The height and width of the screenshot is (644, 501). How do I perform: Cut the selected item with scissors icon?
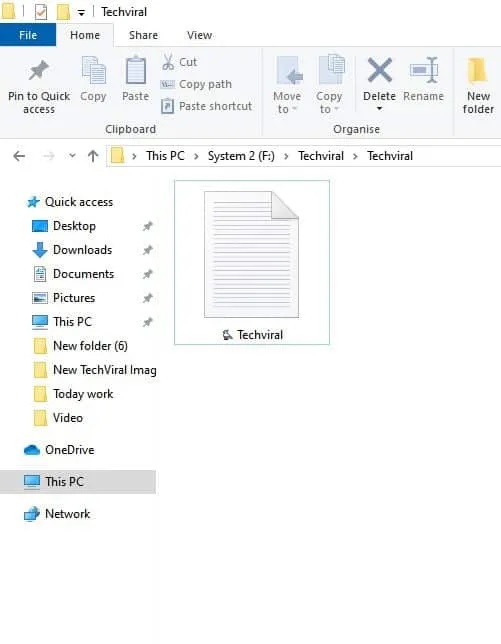coord(168,62)
